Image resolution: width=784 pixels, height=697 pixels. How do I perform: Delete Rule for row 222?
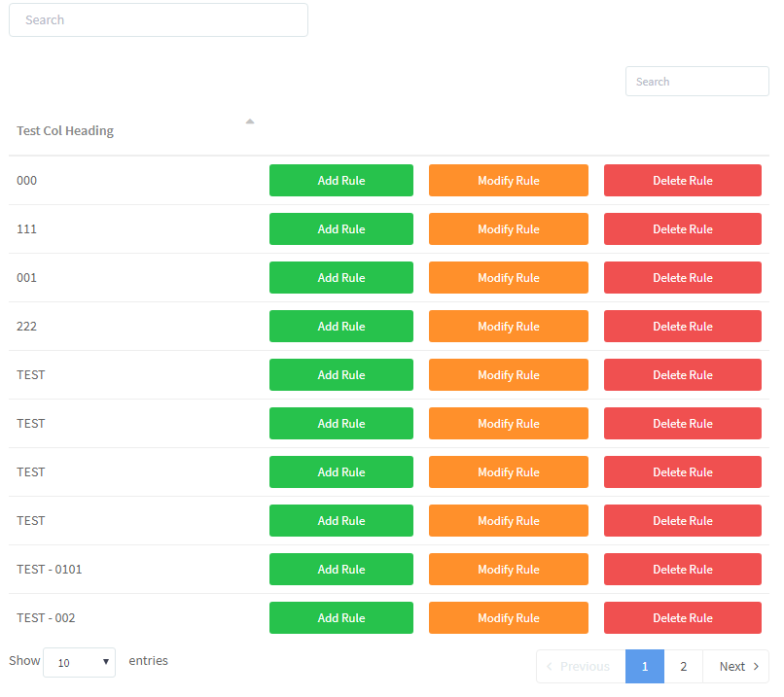(683, 327)
